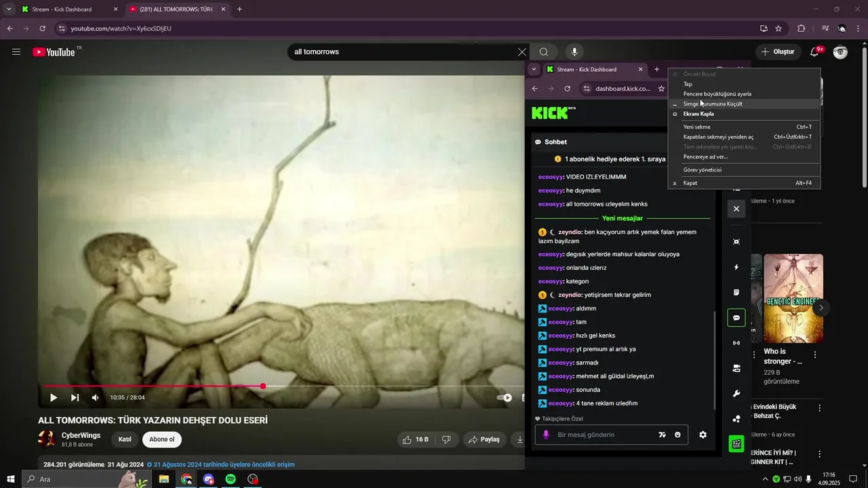Viewport: 868px width, 488px height.
Task: Subscribe with the Abone ol button
Action: [162, 439]
